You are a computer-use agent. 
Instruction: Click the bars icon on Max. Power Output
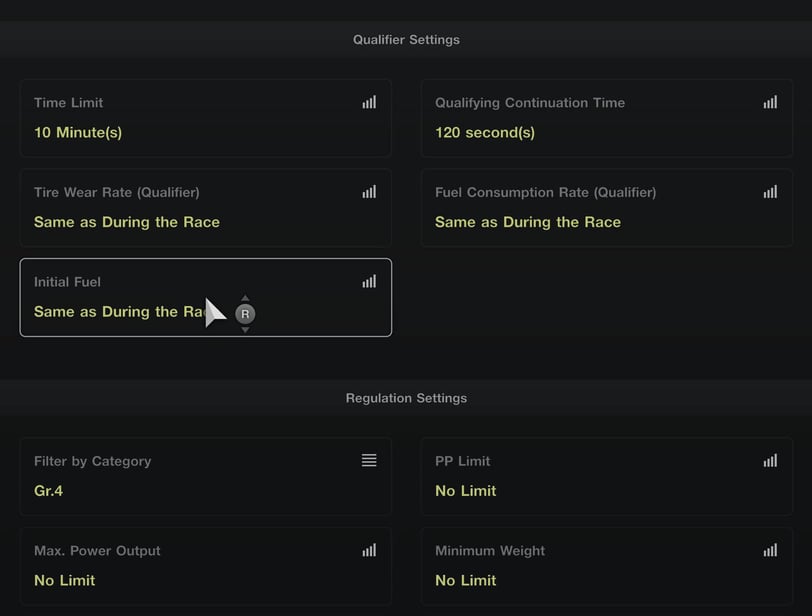tap(369, 550)
